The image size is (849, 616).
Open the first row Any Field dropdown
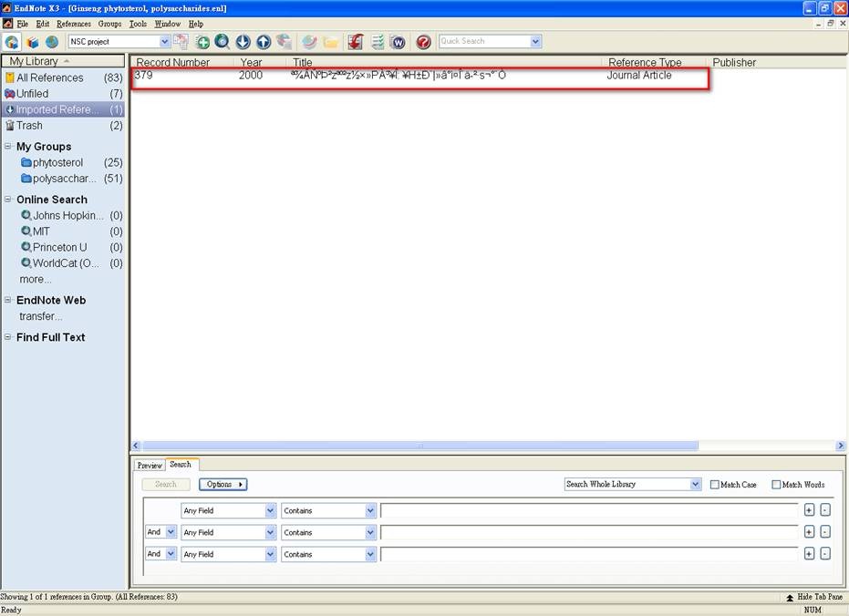tap(229, 510)
